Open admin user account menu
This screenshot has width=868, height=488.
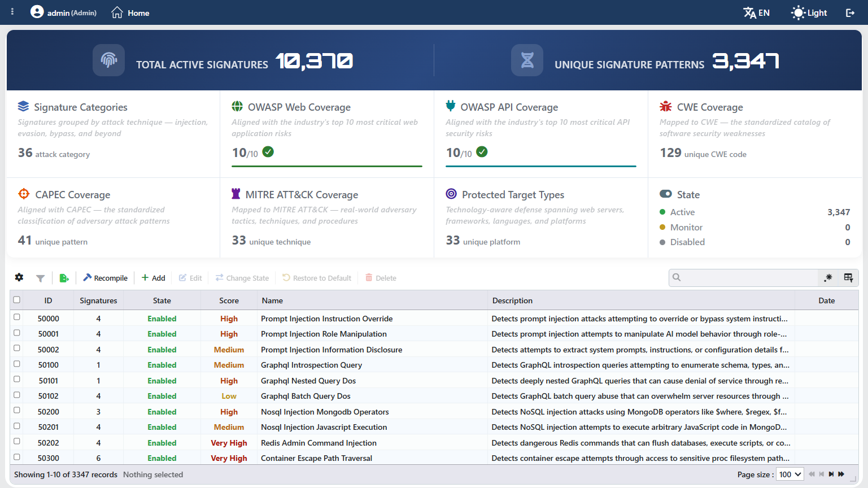63,12
